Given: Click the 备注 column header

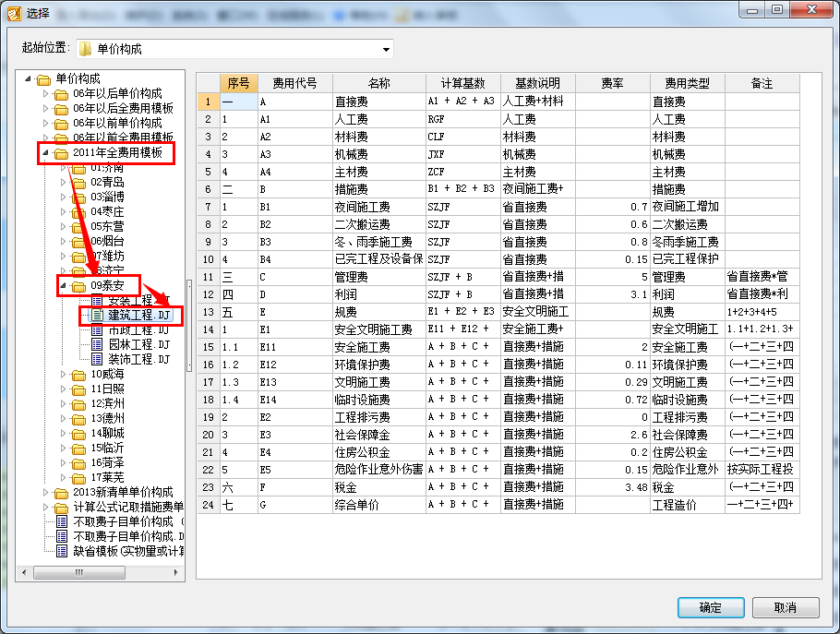Looking at the screenshot, I should (762, 83).
